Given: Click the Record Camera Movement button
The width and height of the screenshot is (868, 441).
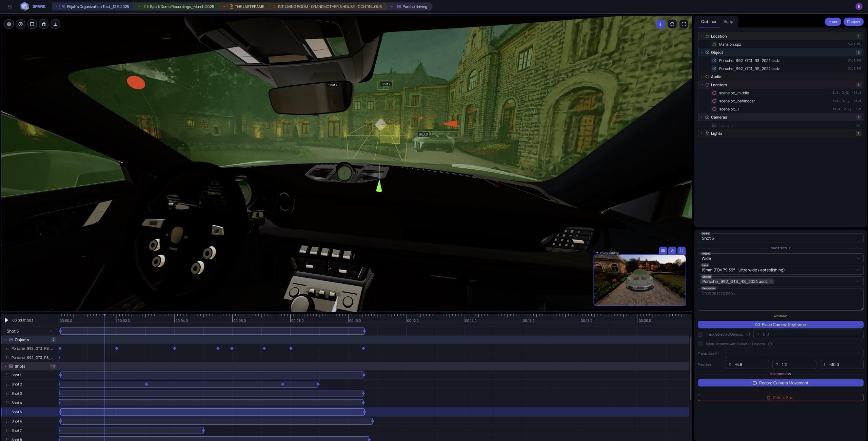Looking at the screenshot, I should (x=780, y=383).
